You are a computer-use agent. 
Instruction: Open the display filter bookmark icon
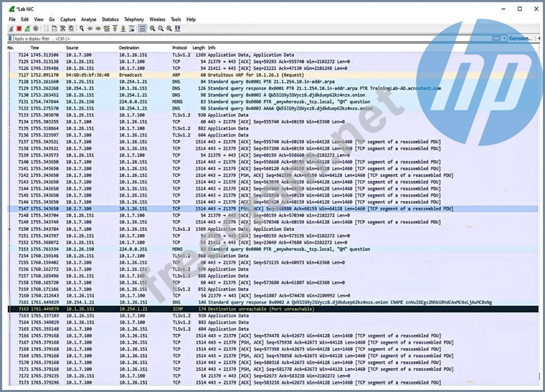point(10,39)
